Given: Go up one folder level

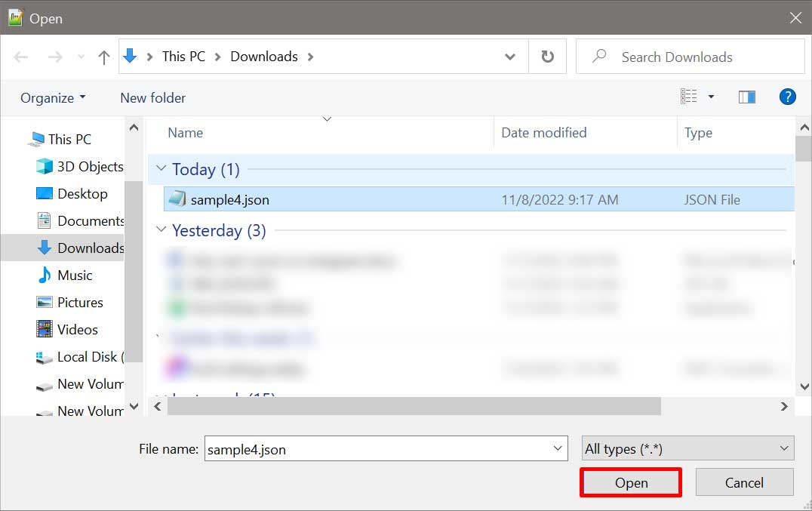Looking at the screenshot, I should (x=104, y=56).
